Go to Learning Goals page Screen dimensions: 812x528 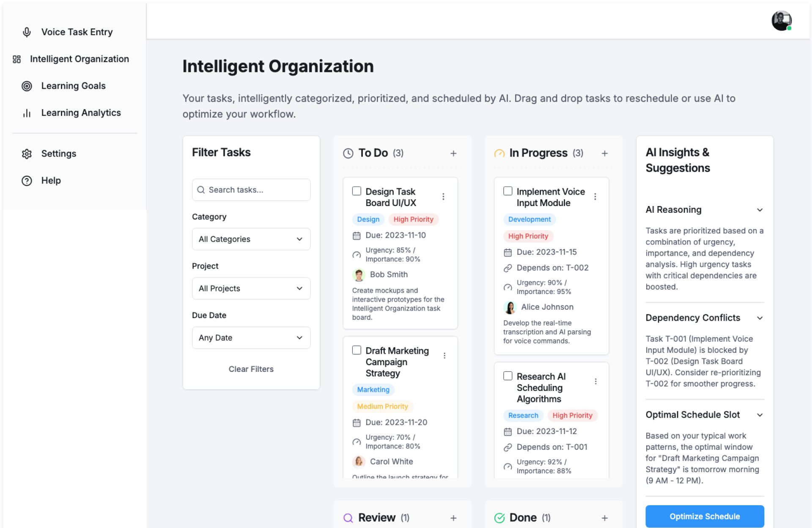[x=73, y=86]
